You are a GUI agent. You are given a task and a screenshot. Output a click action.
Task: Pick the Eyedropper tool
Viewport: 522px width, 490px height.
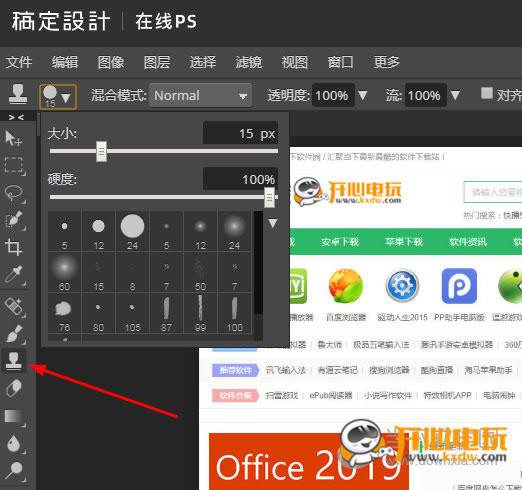click(14, 275)
